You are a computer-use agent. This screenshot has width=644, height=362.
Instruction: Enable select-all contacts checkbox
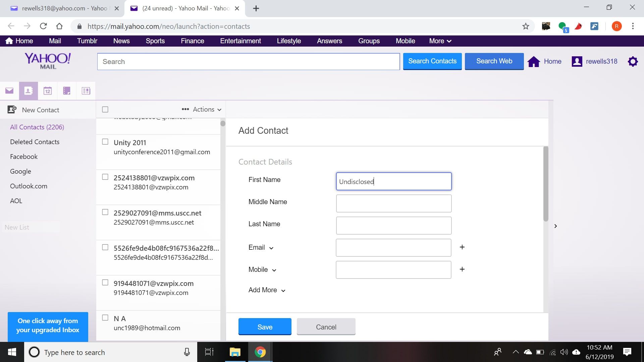tap(106, 109)
